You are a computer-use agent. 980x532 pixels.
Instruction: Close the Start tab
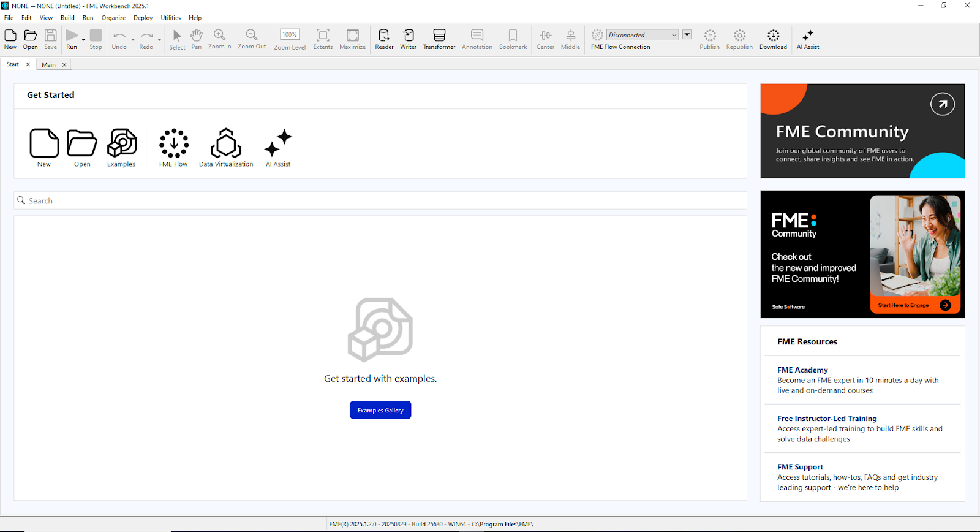pos(28,64)
